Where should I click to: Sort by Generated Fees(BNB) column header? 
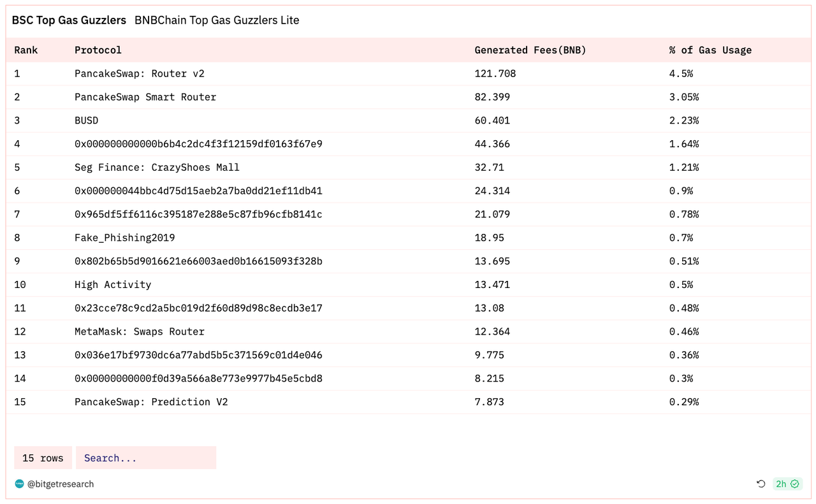click(x=530, y=50)
